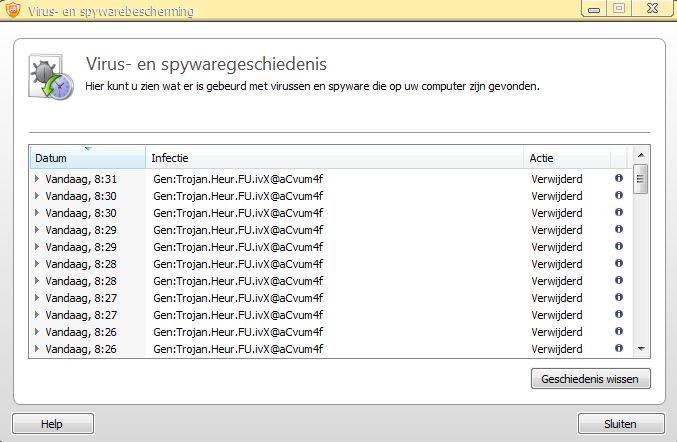The image size is (677, 442).
Task: Show details icon for the first 8:28 entry
Action: click(618, 263)
